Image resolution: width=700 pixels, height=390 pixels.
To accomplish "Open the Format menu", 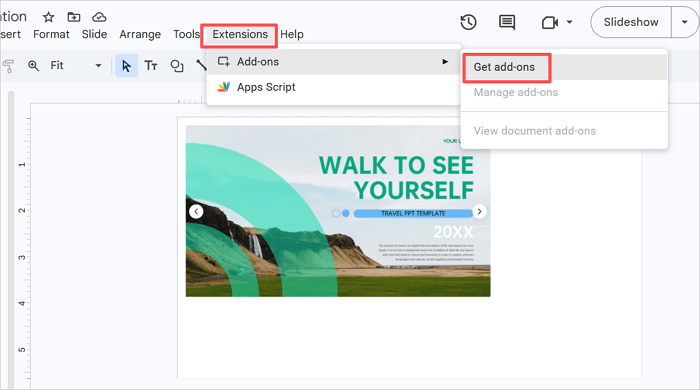I will coord(51,34).
